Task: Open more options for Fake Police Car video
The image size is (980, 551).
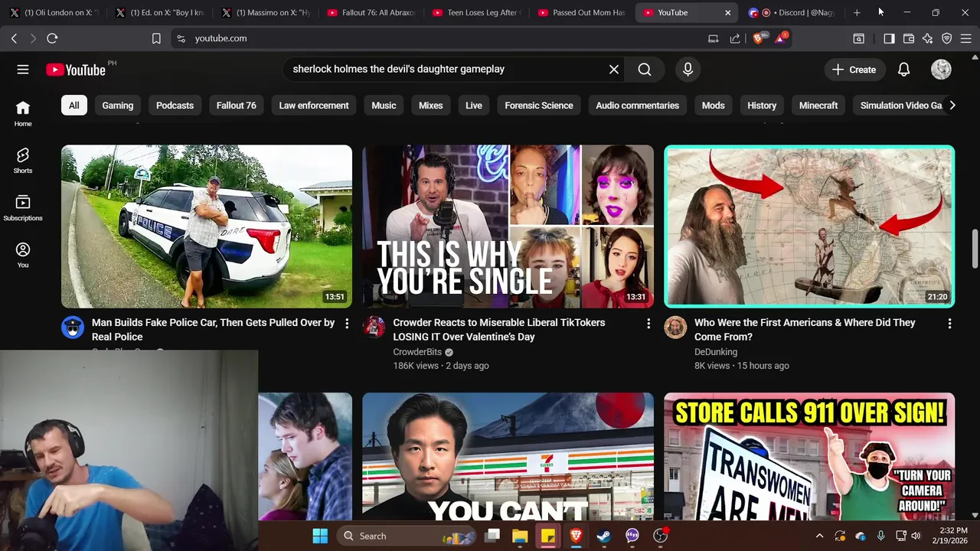Action: (x=347, y=324)
